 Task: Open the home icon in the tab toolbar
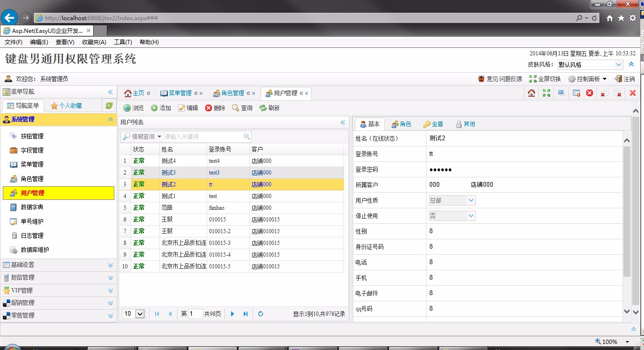click(x=531, y=92)
